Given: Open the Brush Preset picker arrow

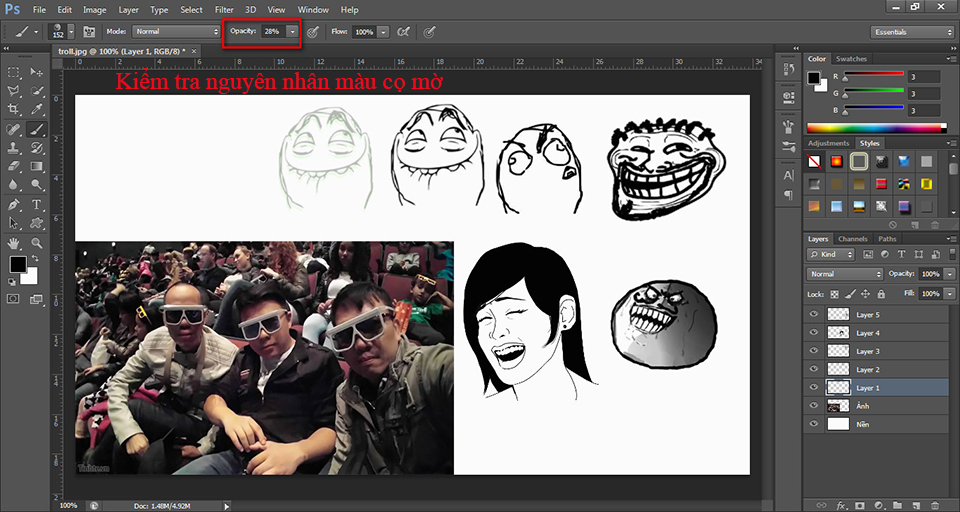Looking at the screenshot, I should click(x=72, y=32).
